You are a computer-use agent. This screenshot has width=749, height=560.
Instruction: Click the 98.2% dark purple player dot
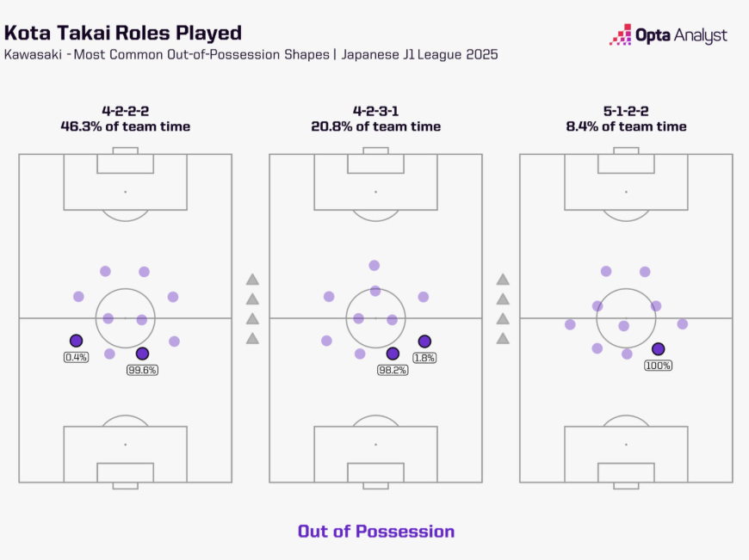(x=393, y=354)
